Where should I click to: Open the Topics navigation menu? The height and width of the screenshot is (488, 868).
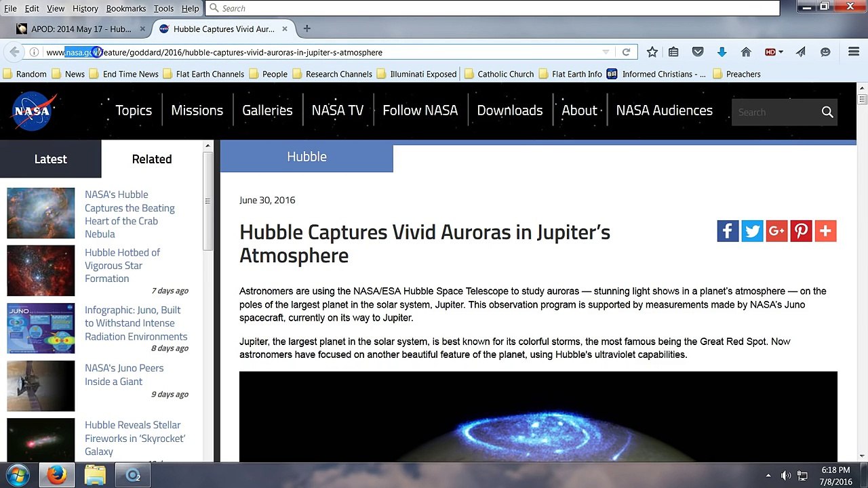pos(134,110)
